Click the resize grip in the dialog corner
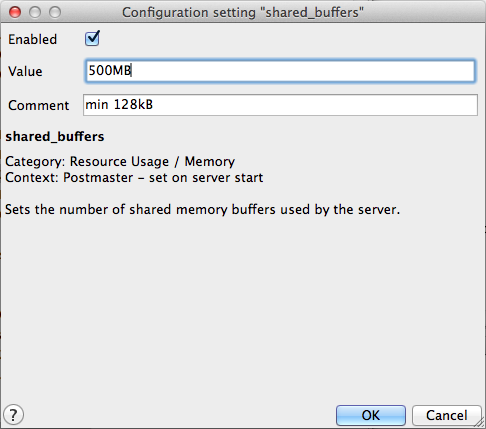This screenshot has width=486, height=429. coord(480,423)
